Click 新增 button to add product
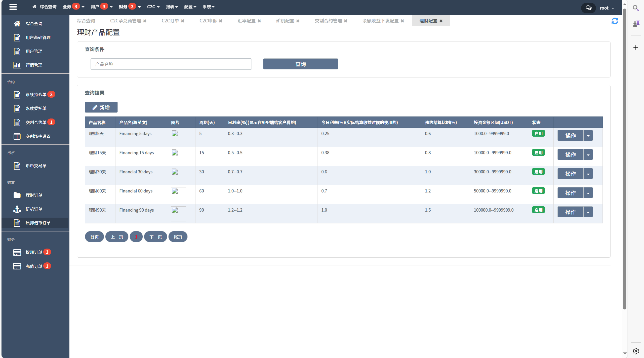 (x=101, y=107)
